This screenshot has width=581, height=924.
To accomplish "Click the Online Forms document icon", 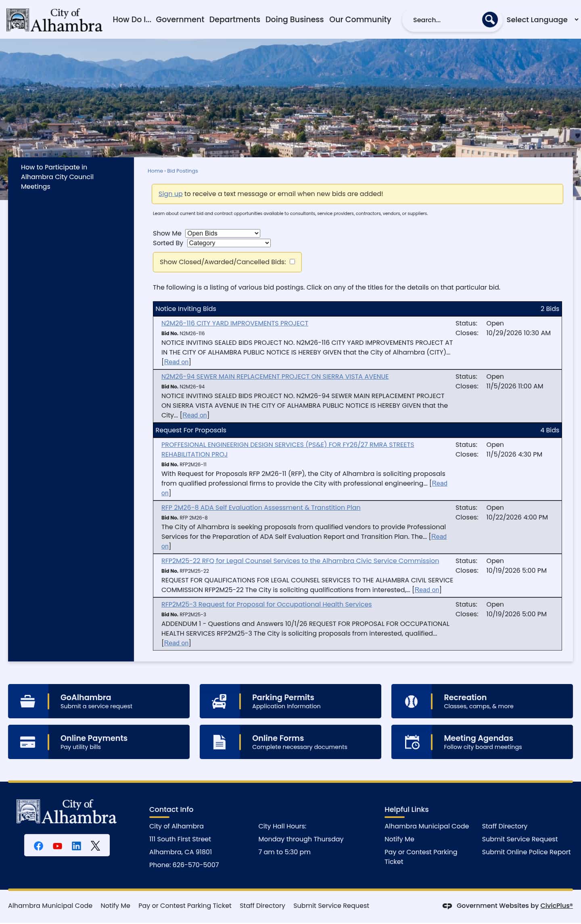I will (219, 742).
